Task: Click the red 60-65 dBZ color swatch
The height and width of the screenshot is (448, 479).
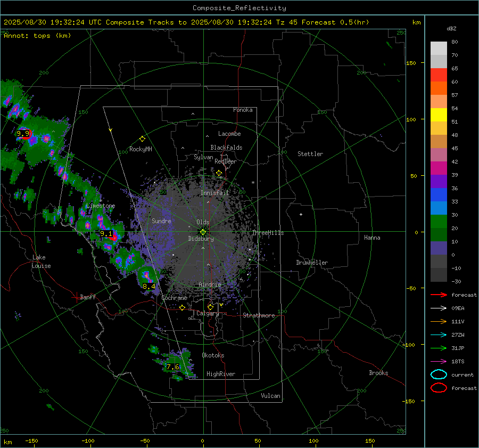Action: [x=439, y=75]
